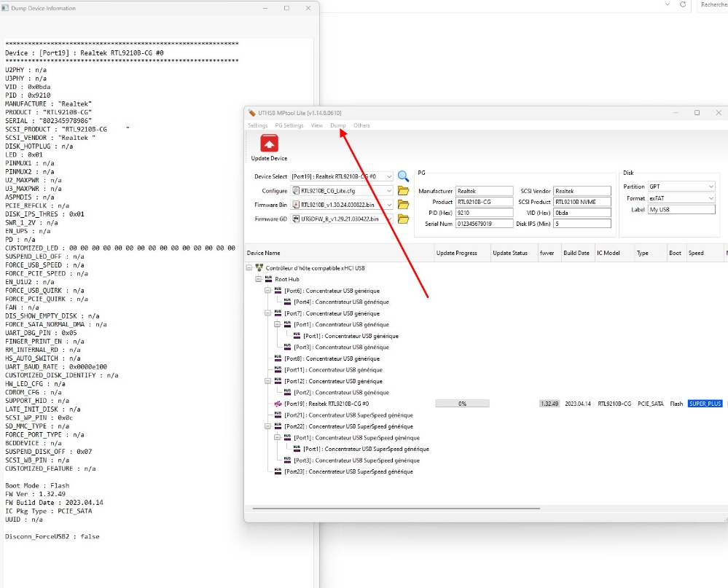Collapse the Port6 hub tree node
The image size is (728, 588).
click(x=267, y=291)
